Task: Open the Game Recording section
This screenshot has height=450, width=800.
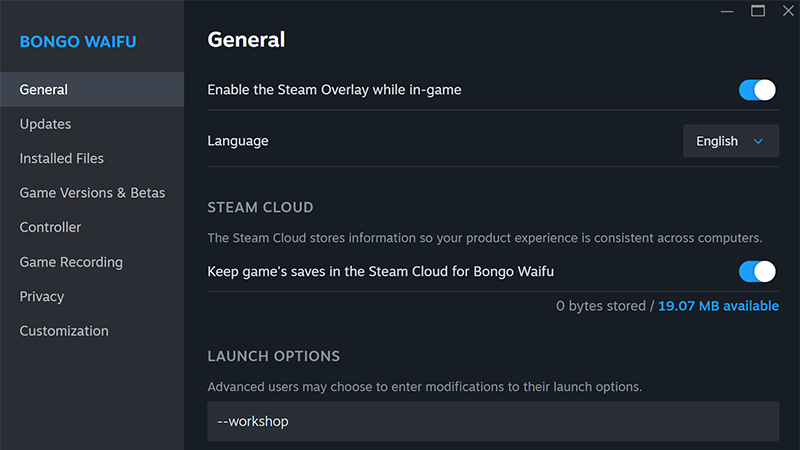Action: [71, 262]
